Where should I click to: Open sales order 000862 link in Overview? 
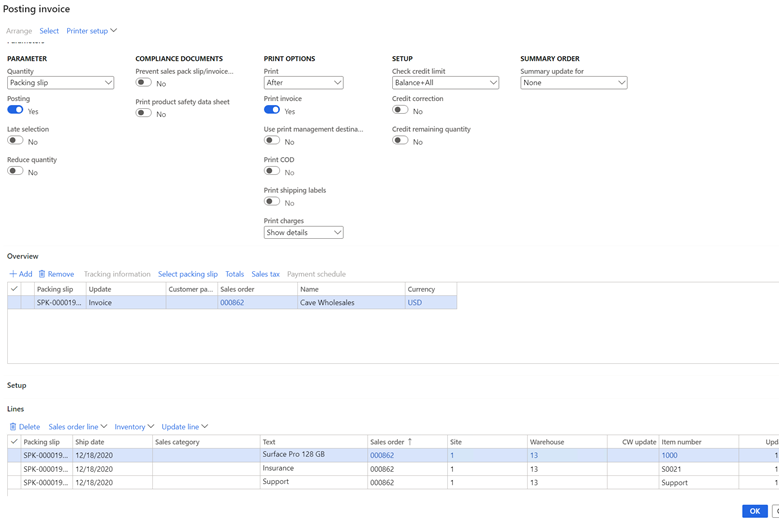(232, 302)
